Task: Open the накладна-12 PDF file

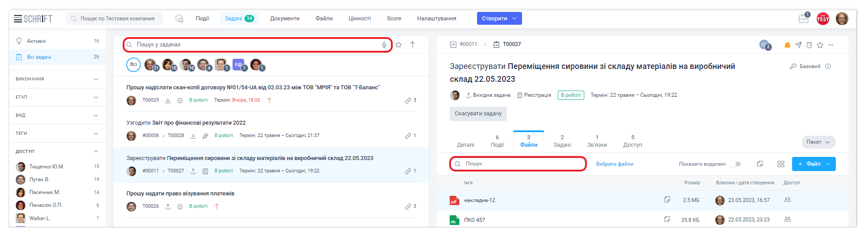Action: pos(479,200)
